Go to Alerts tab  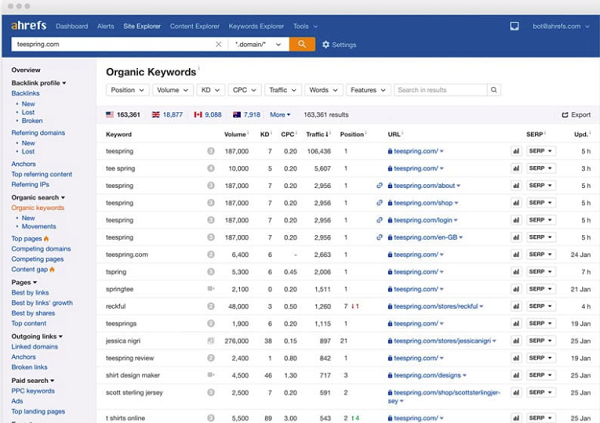(x=106, y=26)
